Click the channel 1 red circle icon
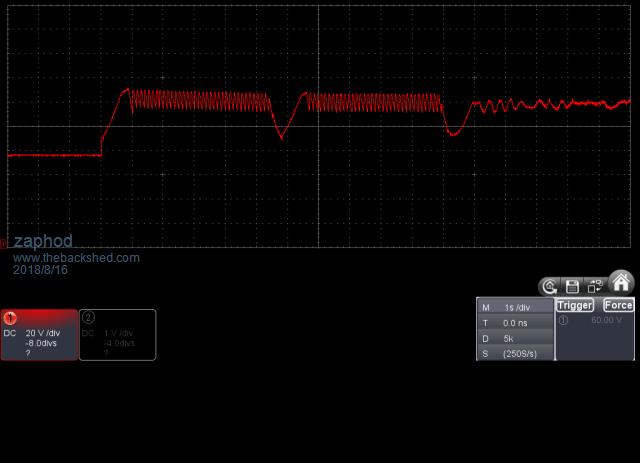This screenshot has height=463, width=640. point(11,318)
